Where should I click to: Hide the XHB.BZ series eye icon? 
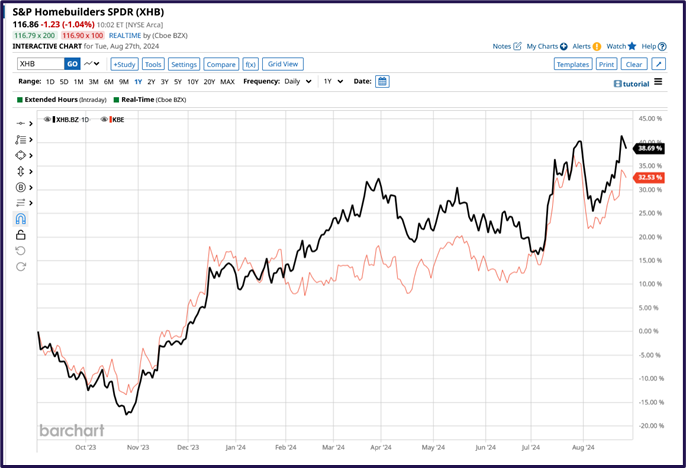pyautogui.click(x=47, y=119)
